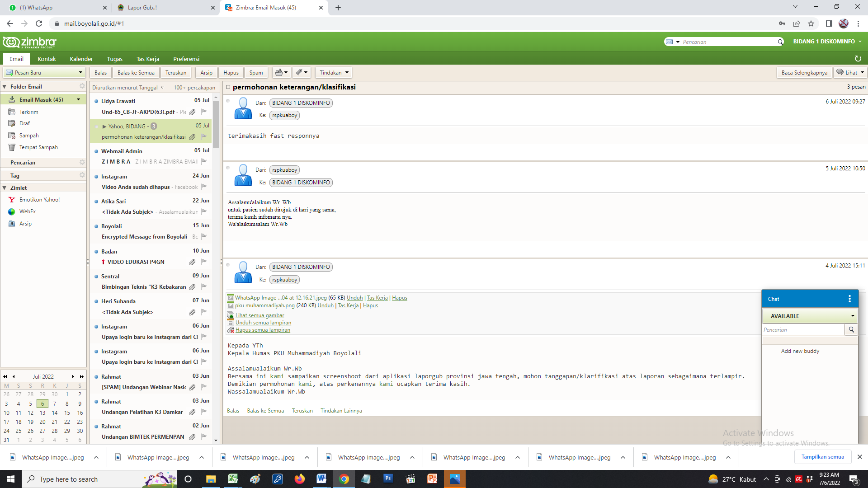This screenshot has height=488, width=868.
Task: Open Emotikon Yahoo! zimlet
Action: [39, 200]
